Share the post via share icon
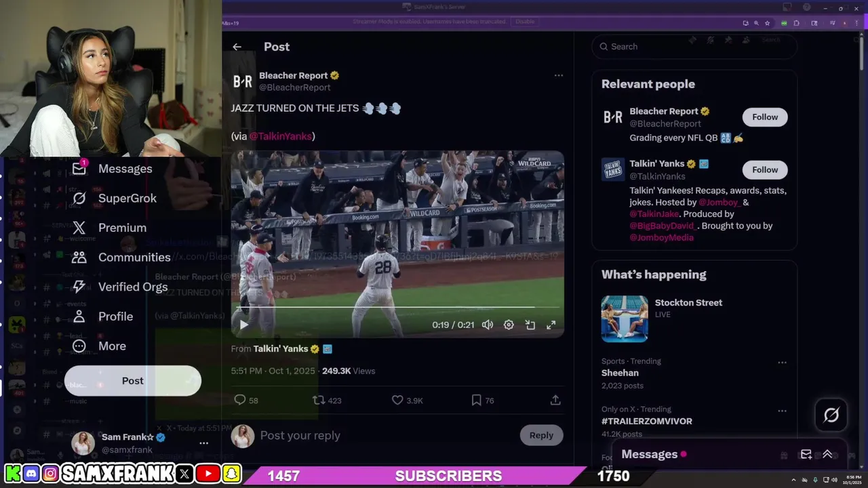This screenshot has height=488, width=868. click(x=555, y=400)
